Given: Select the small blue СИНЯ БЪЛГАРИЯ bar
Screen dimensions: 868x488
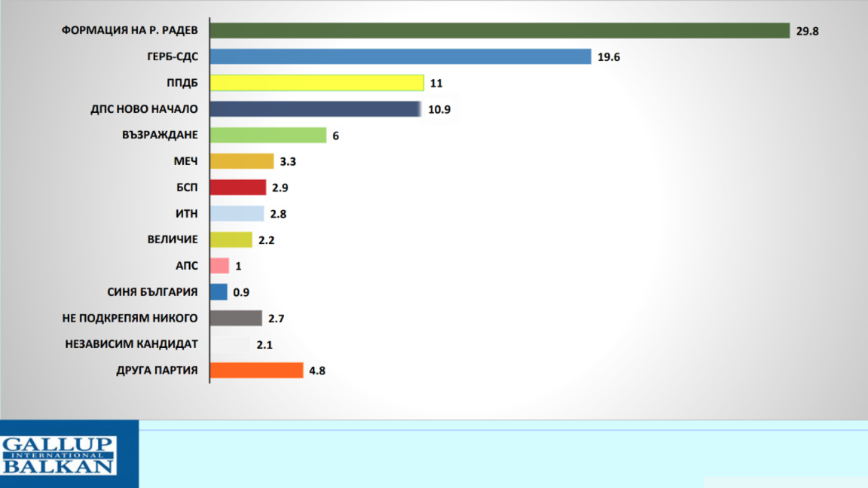Looking at the screenshot, I should pos(219,291).
